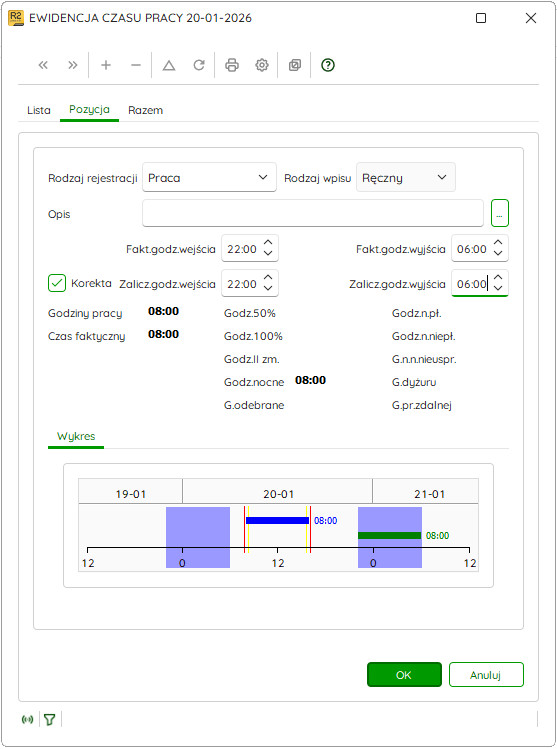Click the R2 application logo icon

click(x=16, y=18)
